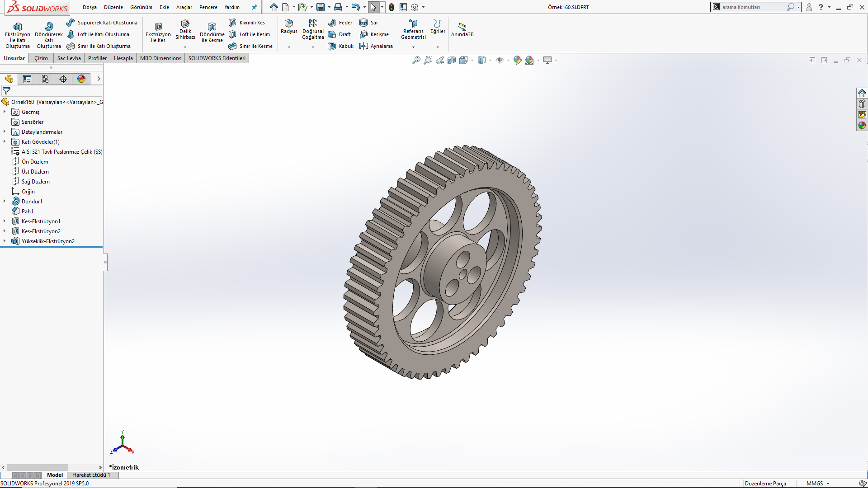Toggle the pin on the menu bar
This screenshot has width=868, height=489.
coord(254,7)
